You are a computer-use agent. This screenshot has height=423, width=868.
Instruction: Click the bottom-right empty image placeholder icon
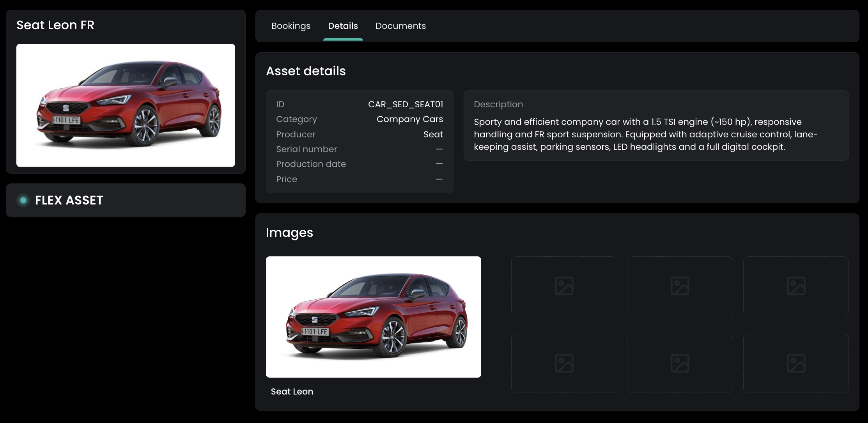(796, 363)
